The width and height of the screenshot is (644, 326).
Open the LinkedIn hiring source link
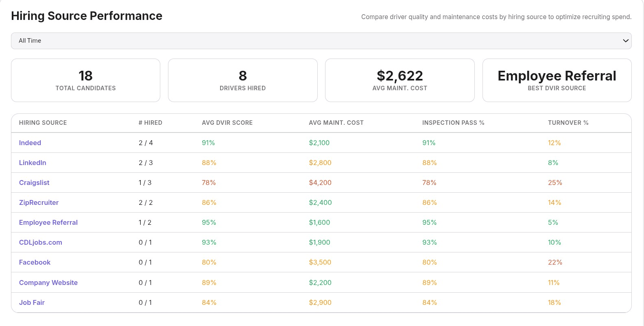click(x=33, y=163)
